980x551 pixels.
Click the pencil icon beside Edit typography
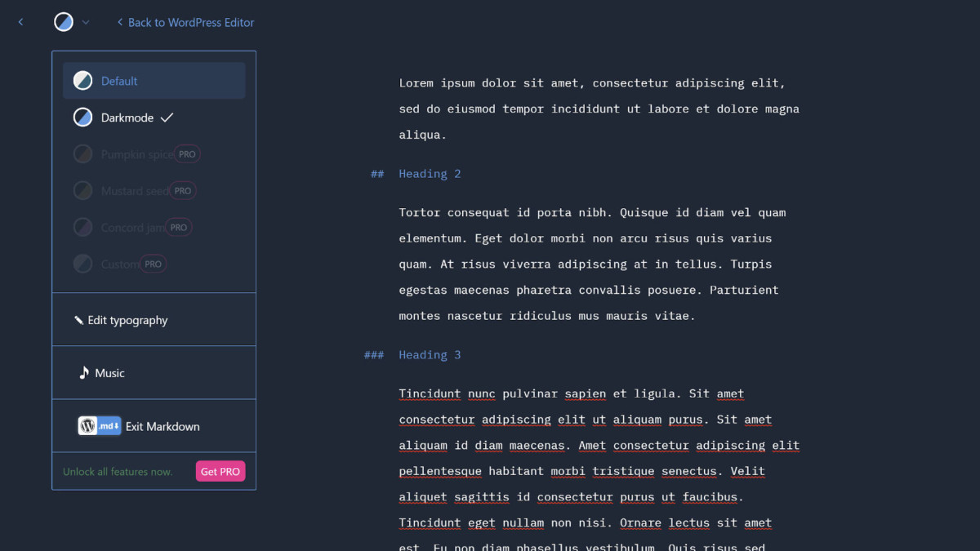pos(79,320)
